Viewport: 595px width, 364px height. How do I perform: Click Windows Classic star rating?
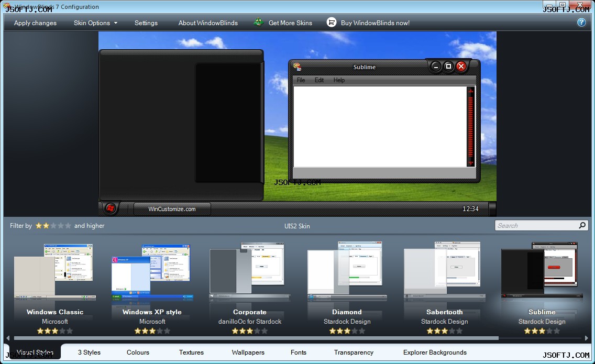pyautogui.click(x=54, y=331)
